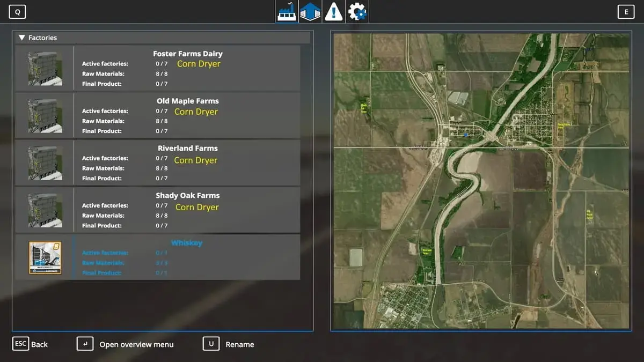Image resolution: width=644 pixels, height=362 pixels.
Task: Click the Whiskey distillery icon
Action: [45, 257]
